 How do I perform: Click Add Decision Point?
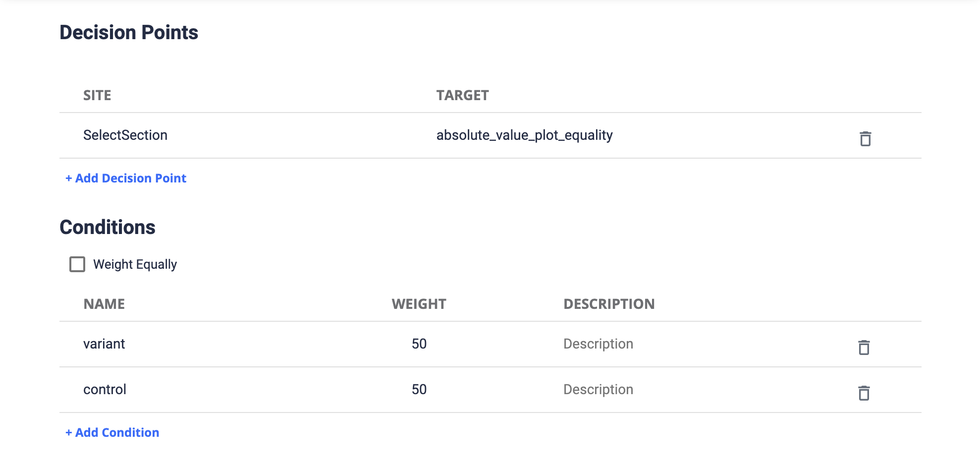point(126,178)
